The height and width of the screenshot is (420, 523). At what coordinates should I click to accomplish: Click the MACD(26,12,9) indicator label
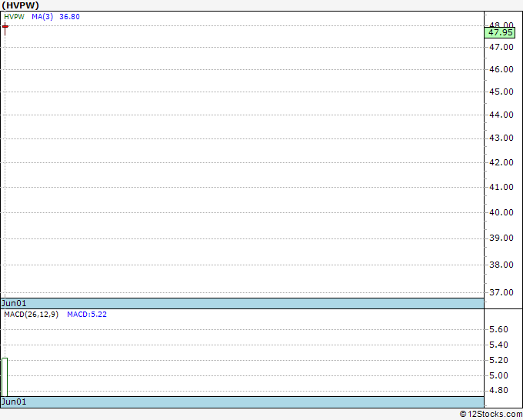coord(31,315)
